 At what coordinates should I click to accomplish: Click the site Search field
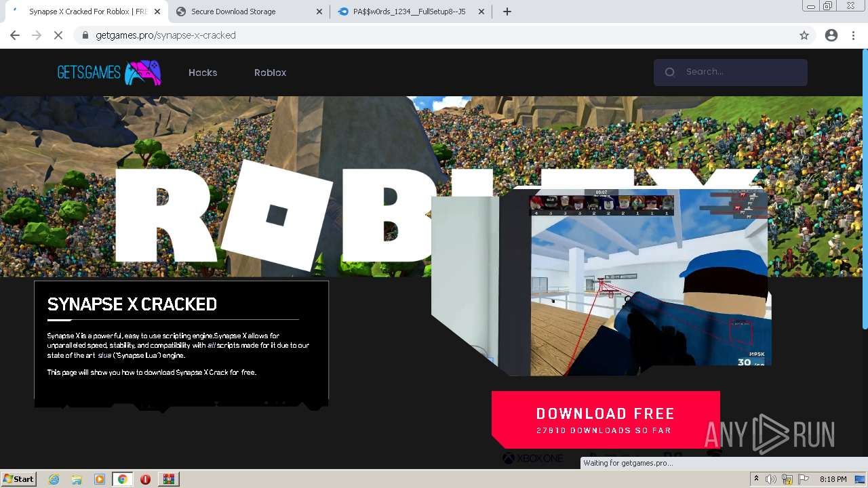point(730,72)
